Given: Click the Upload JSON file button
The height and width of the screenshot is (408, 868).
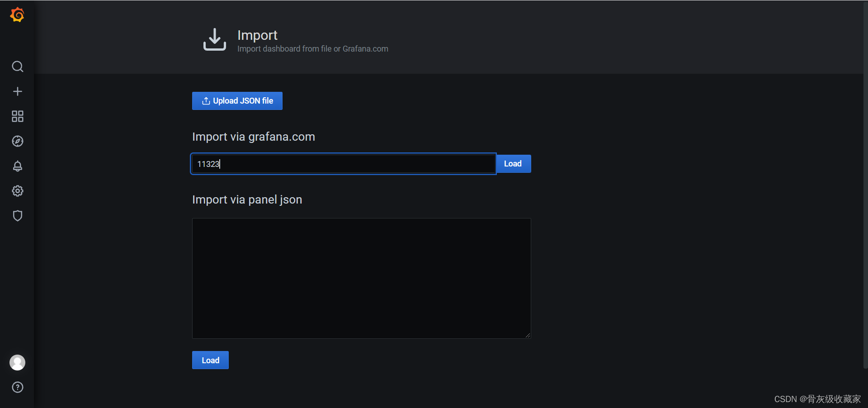Looking at the screenshot, I should click(x=237, y=101).
